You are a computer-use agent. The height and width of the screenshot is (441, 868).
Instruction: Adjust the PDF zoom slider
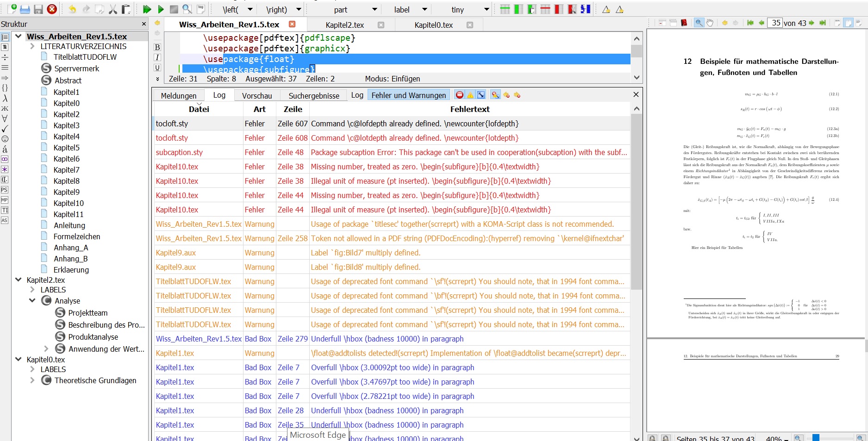[816, 437]
